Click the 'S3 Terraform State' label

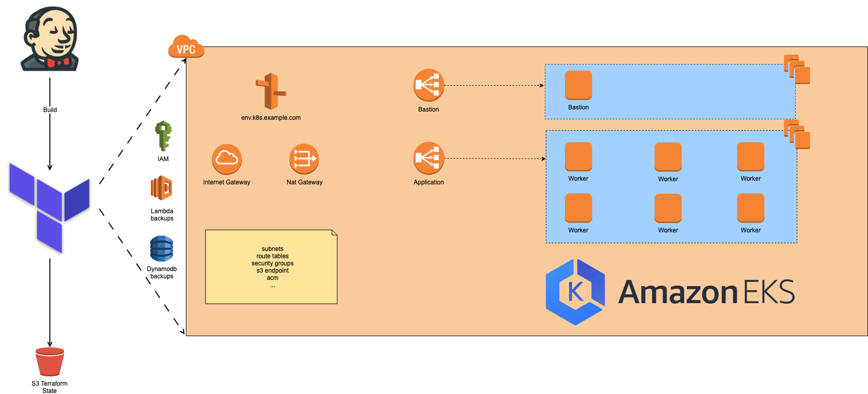coord(50,387)
